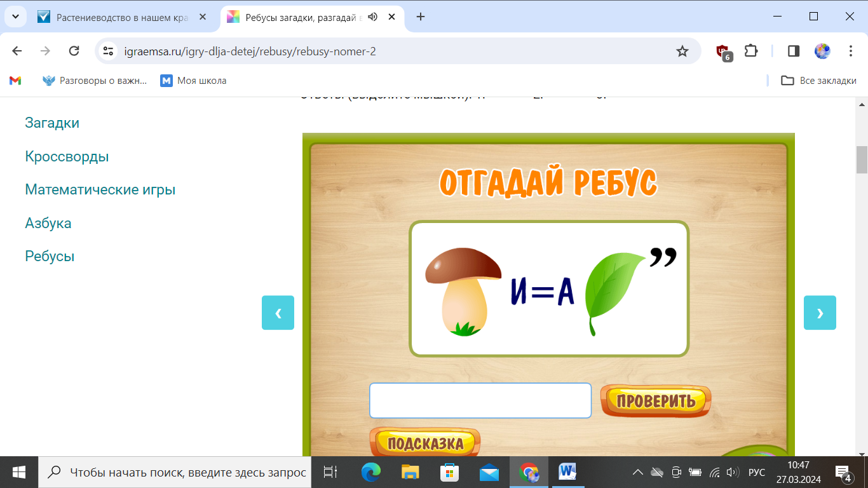Image resolution: width=868 pixels, height=488 pixels.
Task: Close the Растениеводство tab
Action: point(203,17)
